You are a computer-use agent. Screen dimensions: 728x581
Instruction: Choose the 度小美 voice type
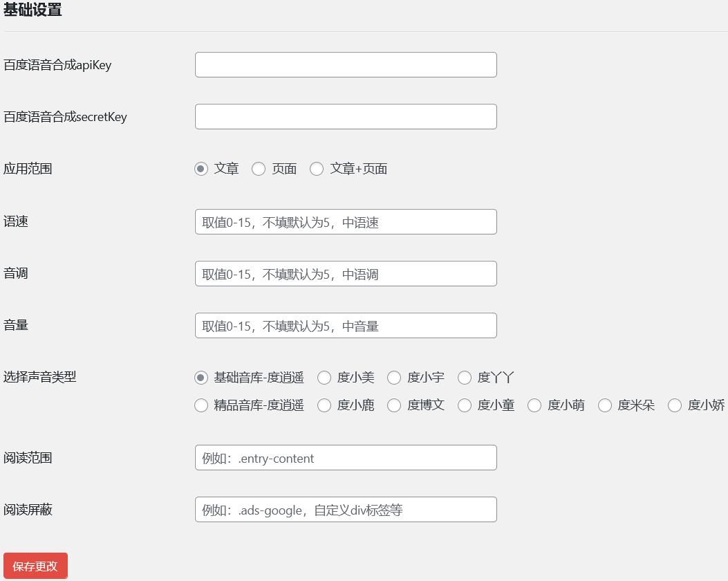(x=324, y=378)
